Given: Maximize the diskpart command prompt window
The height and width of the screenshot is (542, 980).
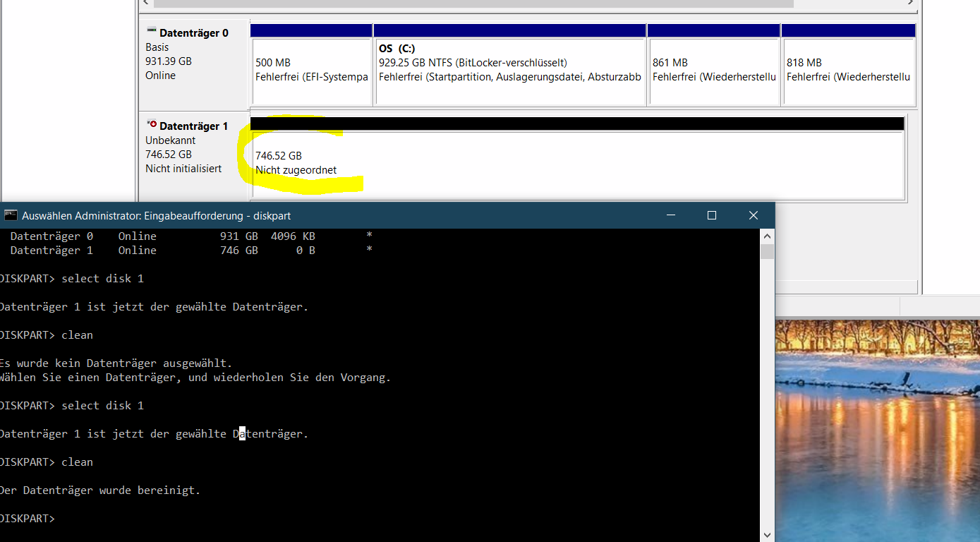Looking at the screenshot, I should 712,215.
